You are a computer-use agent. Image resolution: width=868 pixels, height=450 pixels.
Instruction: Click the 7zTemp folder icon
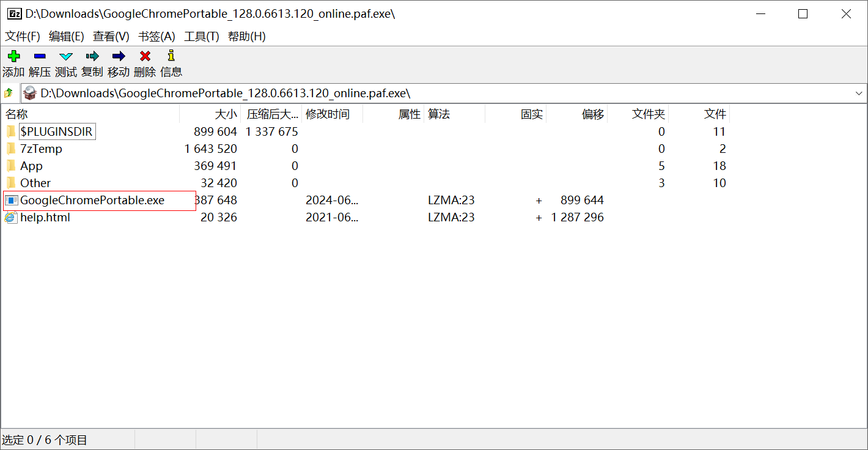pyautogui.click(x=11, y=149)
